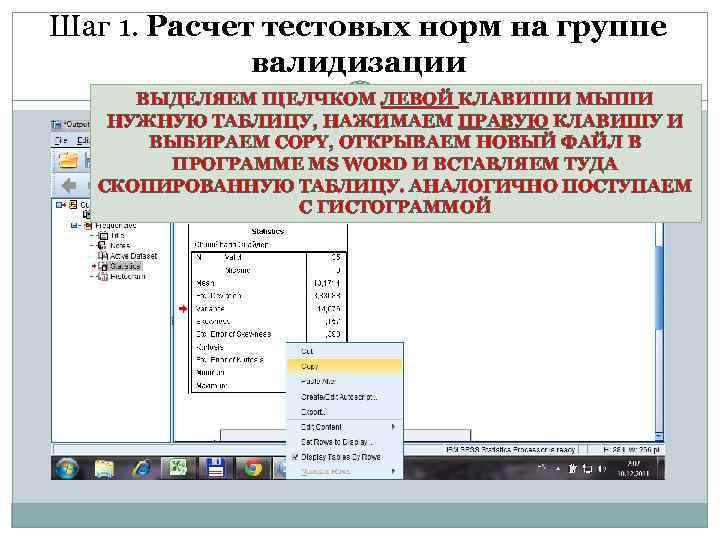Click the Notes item icon in outline
The width and height of the screenshot is (720, 540).
pyautogui.click(x=103, y=246)
